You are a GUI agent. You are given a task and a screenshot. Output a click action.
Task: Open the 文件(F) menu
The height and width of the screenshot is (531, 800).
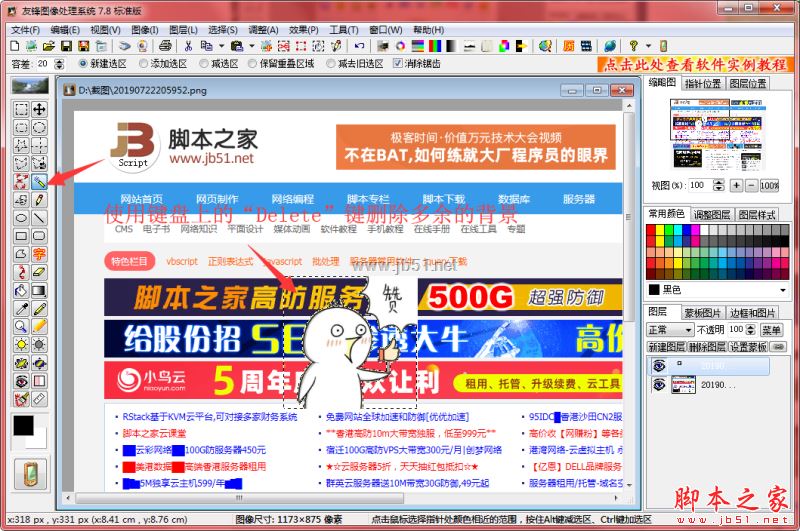26,30
